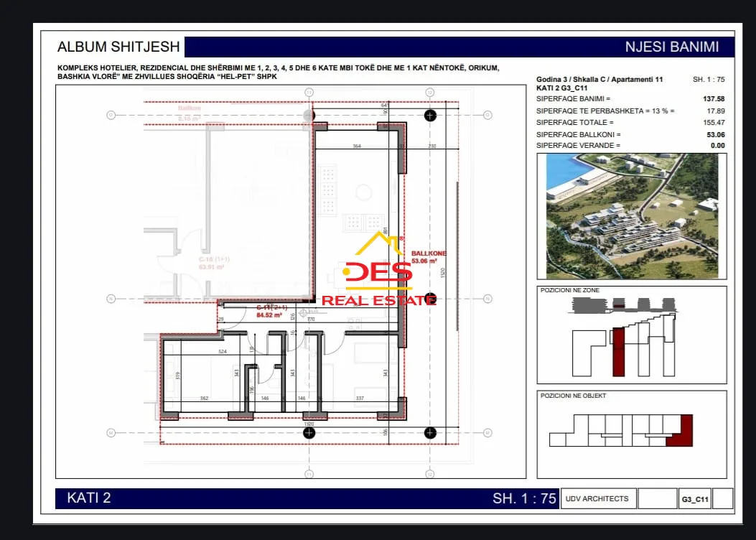This screenshot has width=756, height=540.
Task: Click the 524 dimension in the bedroom
Action: [223, 352]
